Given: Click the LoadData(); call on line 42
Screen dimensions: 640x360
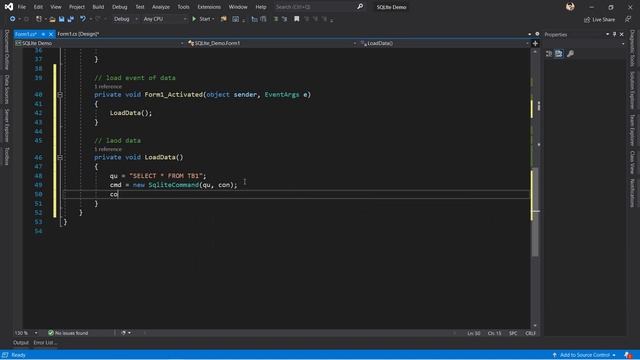Looking at the screenshot, I should pyautogui.click(x=131, y=113).
